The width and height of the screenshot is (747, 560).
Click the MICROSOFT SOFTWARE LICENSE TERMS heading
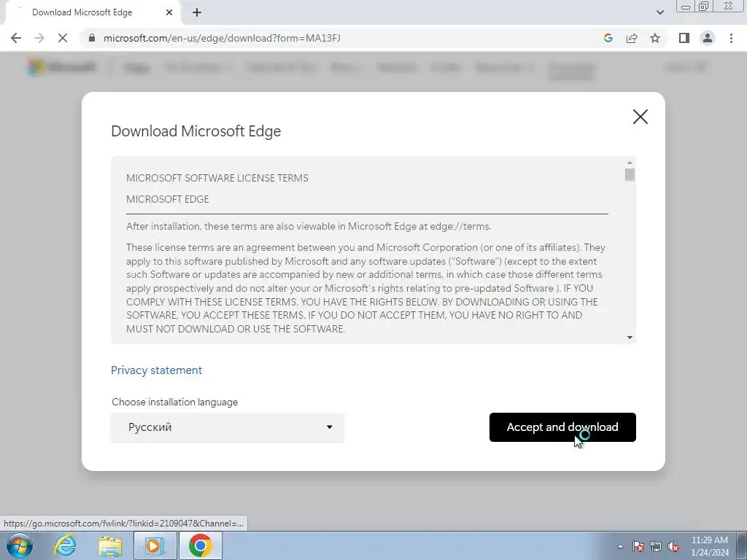[217, 178]
